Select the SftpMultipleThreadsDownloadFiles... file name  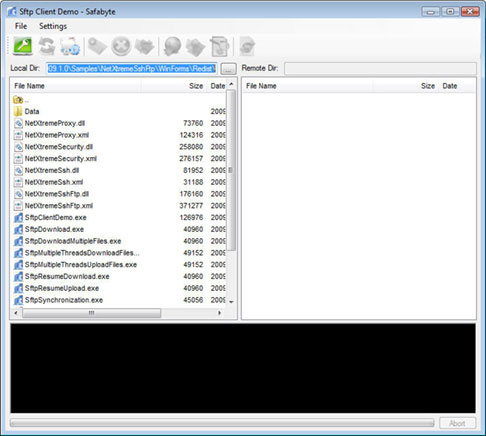(x=82, y=253)
